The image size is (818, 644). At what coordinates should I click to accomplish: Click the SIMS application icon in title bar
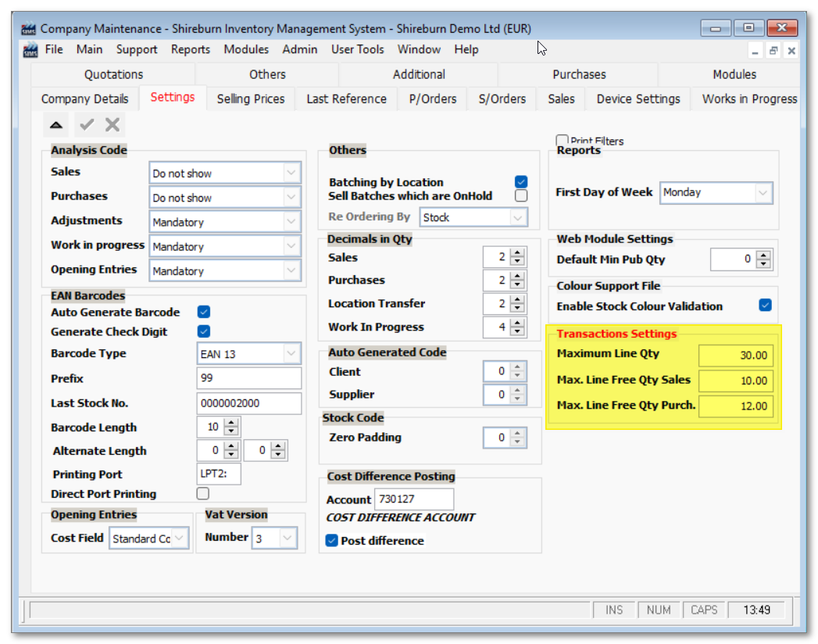pos(29,28)
